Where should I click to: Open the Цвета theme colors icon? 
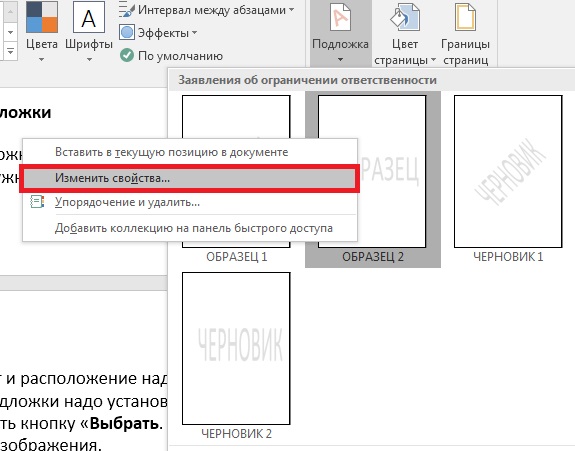41,17
